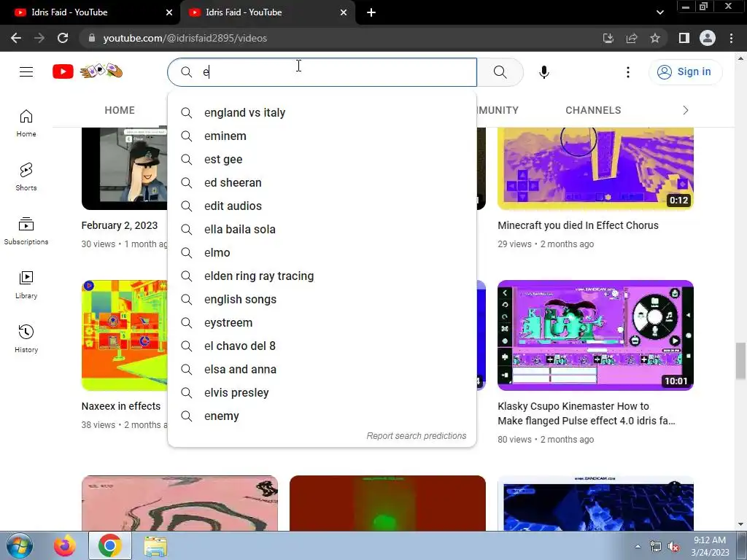Open Klasky Csupo Kinemaster video title

click(587, 413)
